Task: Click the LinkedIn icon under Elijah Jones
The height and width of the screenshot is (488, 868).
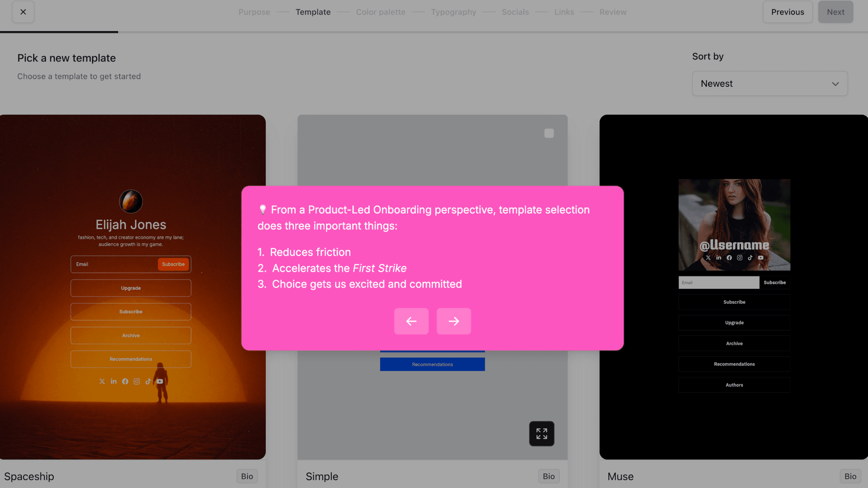Action: tap(113, 381)
